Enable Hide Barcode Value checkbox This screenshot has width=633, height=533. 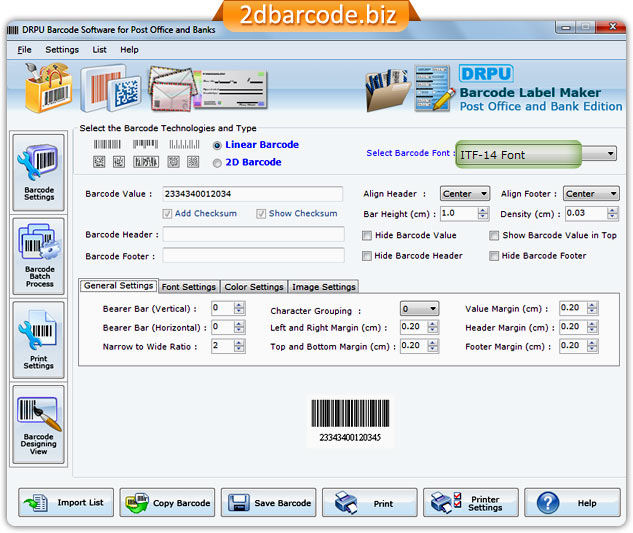click(367, 235)
